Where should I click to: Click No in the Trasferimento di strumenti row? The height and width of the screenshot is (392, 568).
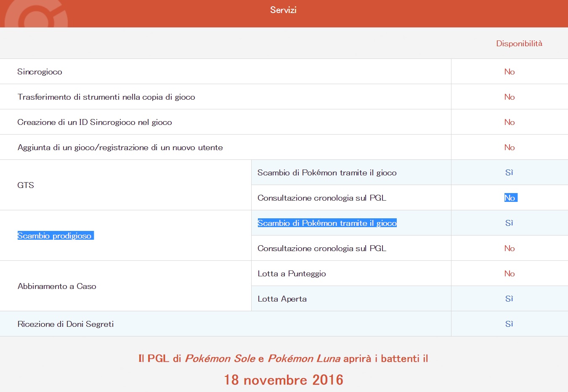(510, 97)
